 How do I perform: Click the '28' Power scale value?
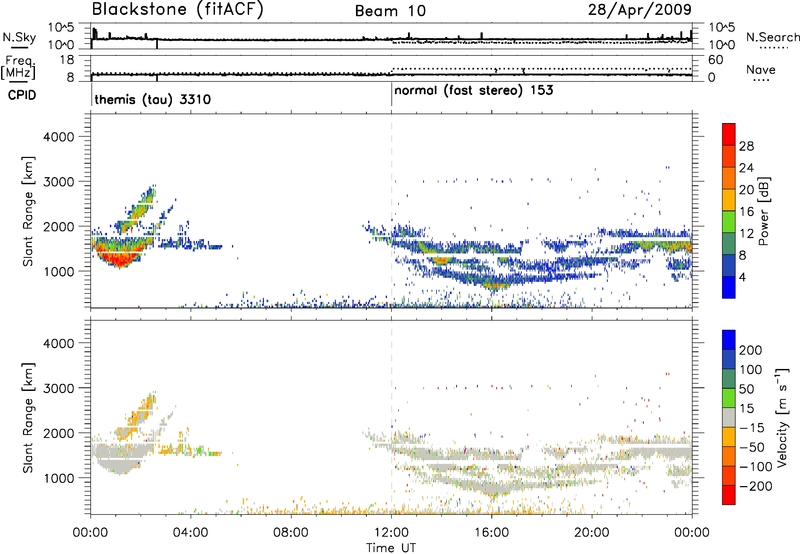(x=746, y=146)
